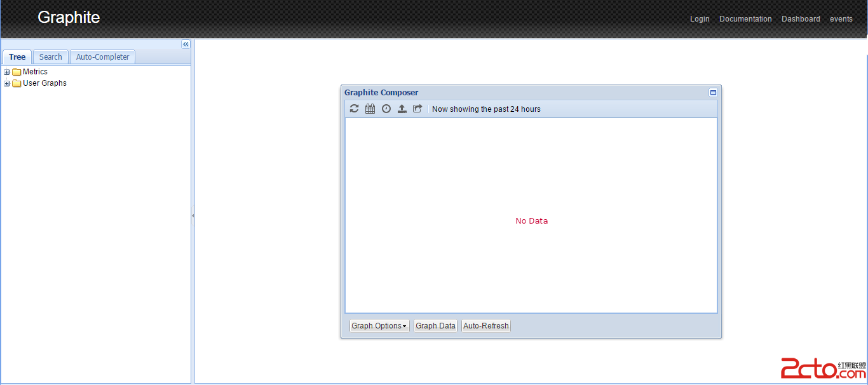Click the Metrics folder icon
Viewport: 868px width, 385px height.
tap(17, 72)
